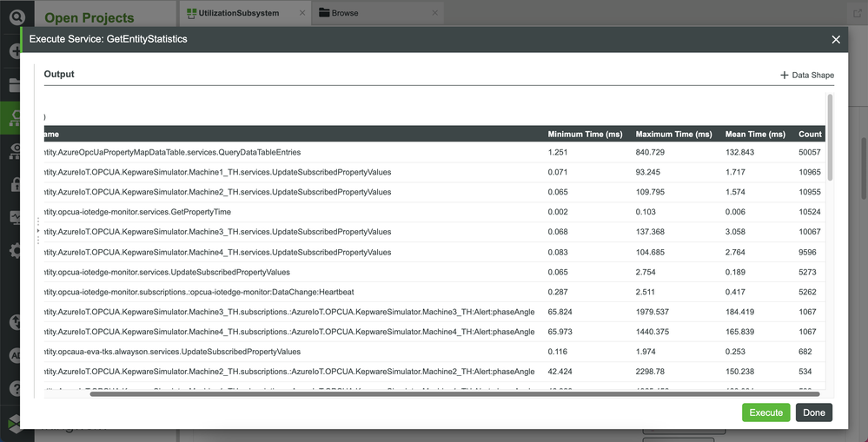Viewport: 868px width, 442px height.
Task: Select the Machine2_TH Alert:phaseAngle row name
Action: (289, 372)
